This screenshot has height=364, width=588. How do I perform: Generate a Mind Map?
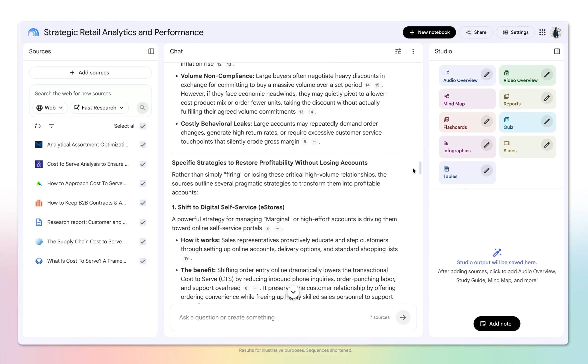pos(467,99)
